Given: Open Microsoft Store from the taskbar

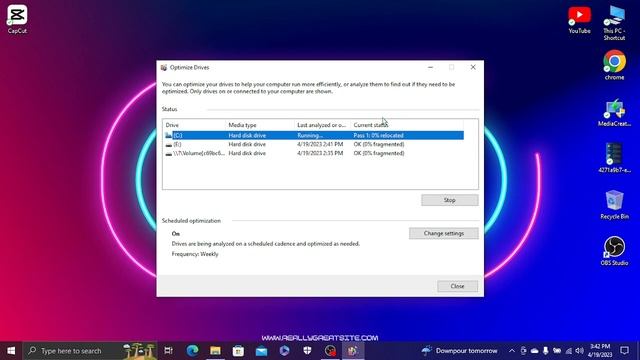Looking at the screenshot, I should (238, 351).
